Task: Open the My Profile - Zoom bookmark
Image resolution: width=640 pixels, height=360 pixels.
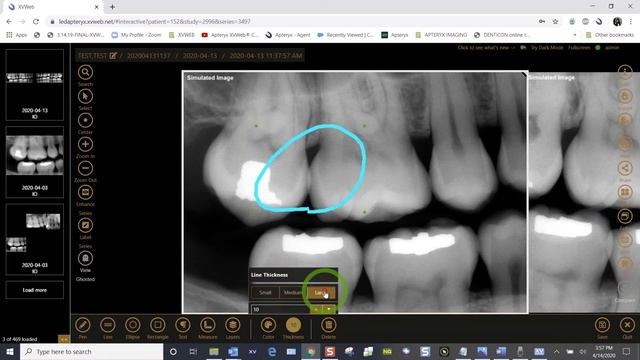Action: pos(136,35)
